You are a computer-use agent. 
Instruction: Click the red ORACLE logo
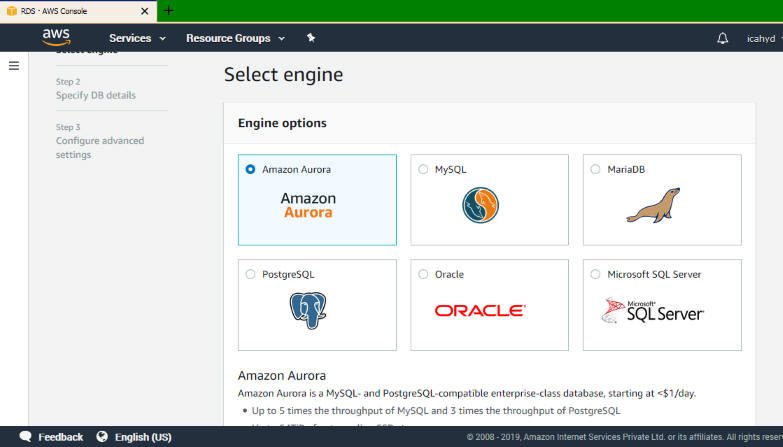click(x=480, y=311)
